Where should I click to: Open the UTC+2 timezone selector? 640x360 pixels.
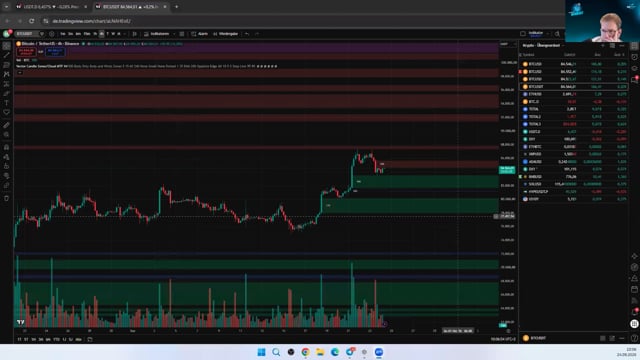tap(503, 339)
